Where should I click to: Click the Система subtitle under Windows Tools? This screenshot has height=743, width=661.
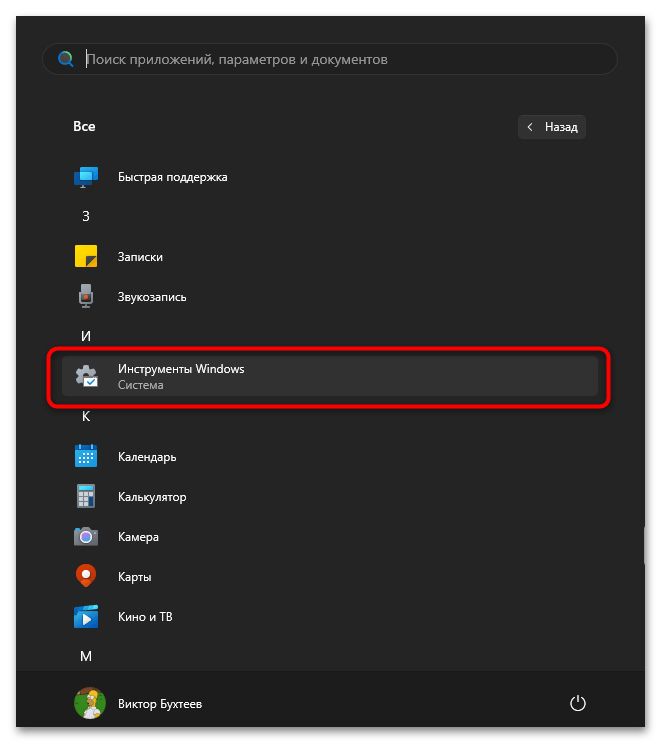[140, 385]
